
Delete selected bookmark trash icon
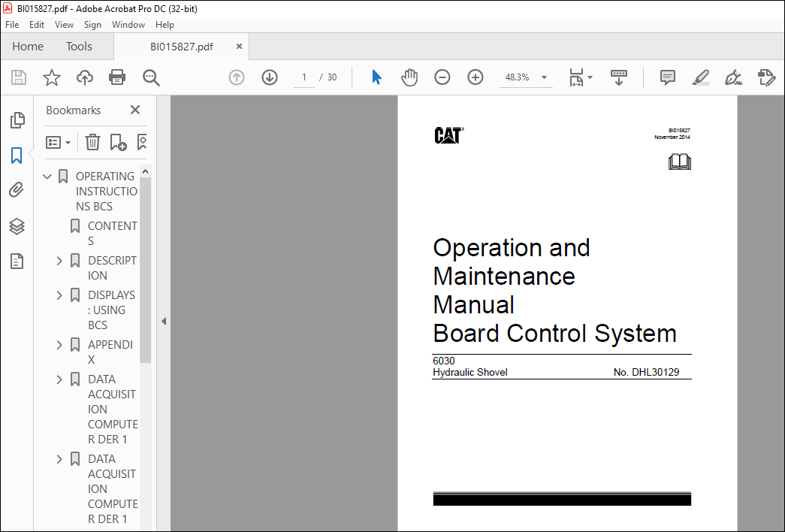(x=92, y=142)
